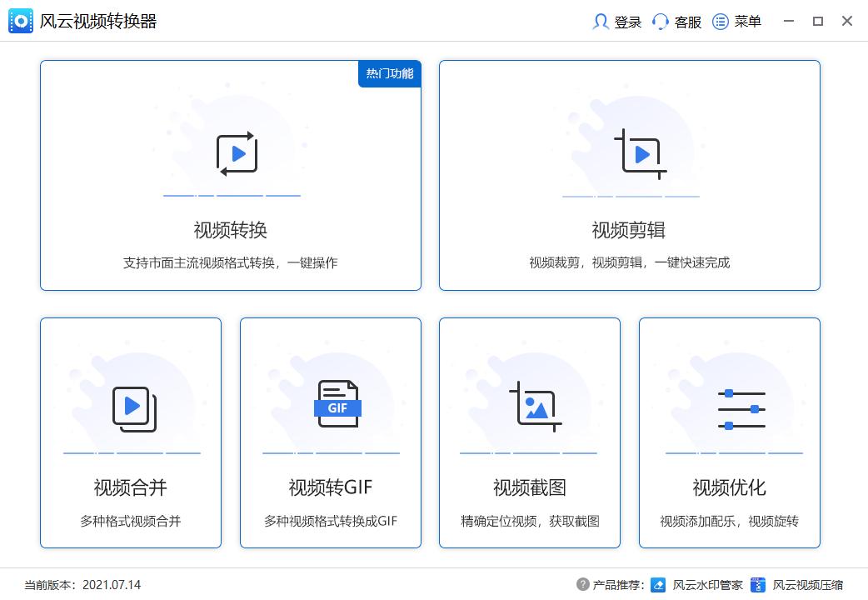Image resolution: width=868 pixels, height=600 pixels.
Task: Open the 菜单 menu
Action: click(x=736, y=22)
